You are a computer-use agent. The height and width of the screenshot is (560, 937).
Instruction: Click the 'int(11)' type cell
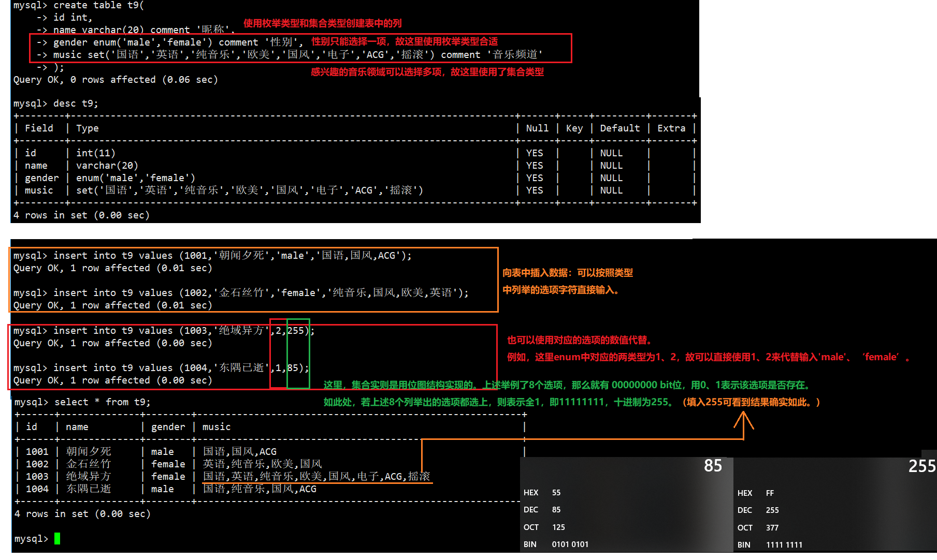(x=96, y=153)
